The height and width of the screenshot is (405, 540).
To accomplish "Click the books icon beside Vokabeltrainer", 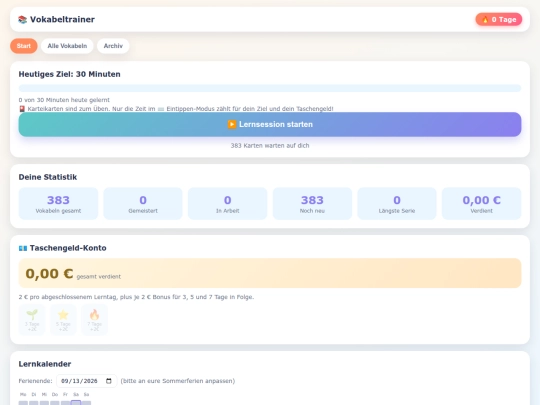I will (22, 20).
